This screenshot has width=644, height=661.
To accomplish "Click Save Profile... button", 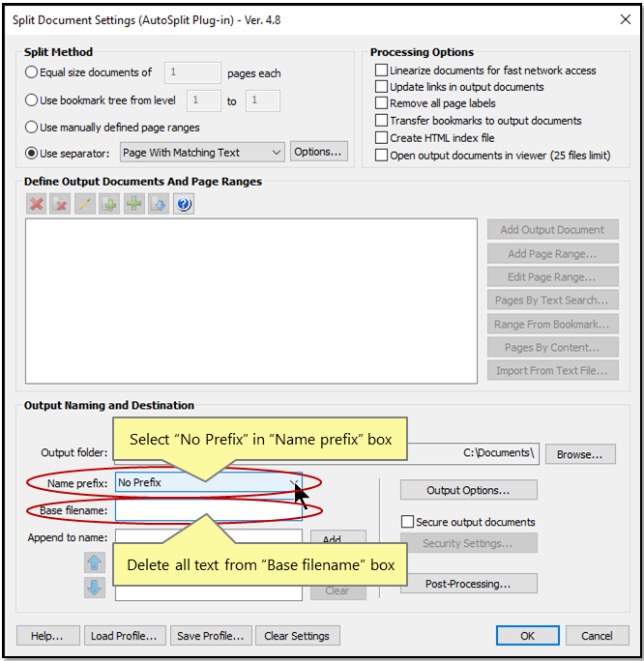I will 211,636.
